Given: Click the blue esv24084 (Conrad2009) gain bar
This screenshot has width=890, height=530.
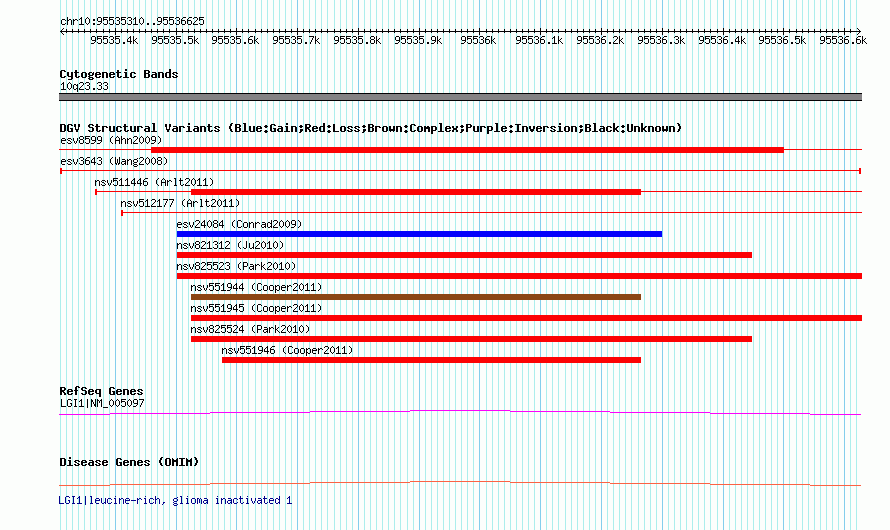Looking at the screenshot, I should 419,234.
